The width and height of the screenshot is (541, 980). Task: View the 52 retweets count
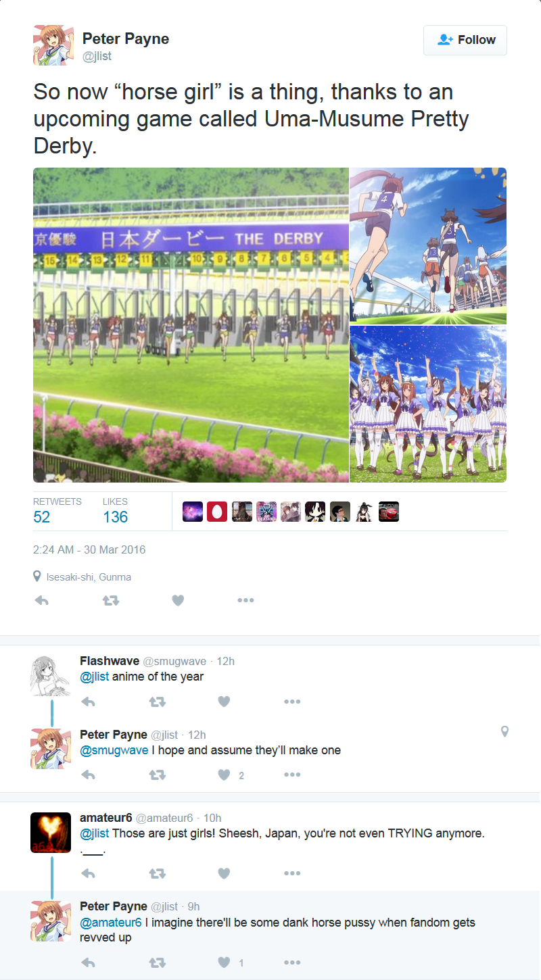pos(42,517)
